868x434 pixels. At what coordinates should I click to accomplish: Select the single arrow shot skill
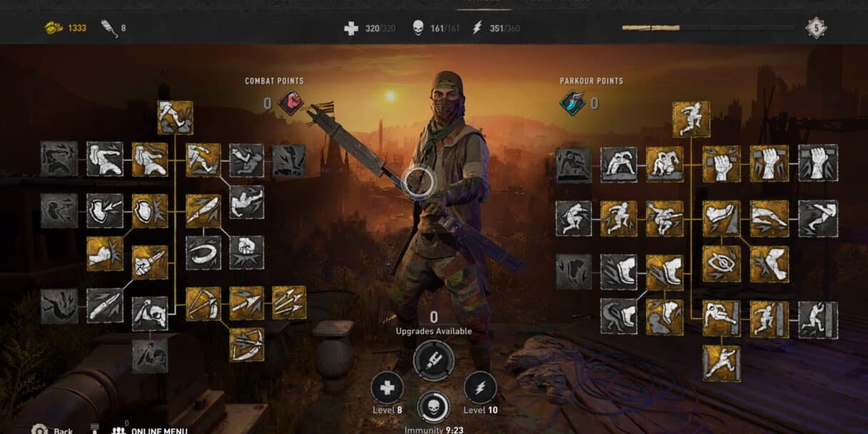coord(246,303)
